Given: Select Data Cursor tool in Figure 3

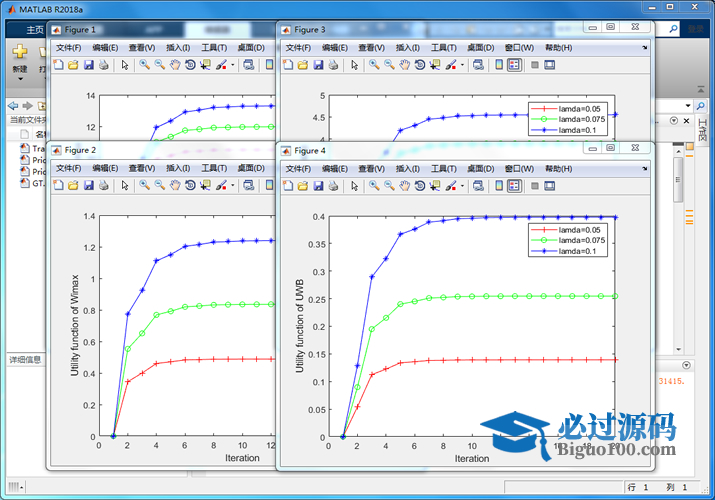Looking at the screenshot, I should coord(435,65).
